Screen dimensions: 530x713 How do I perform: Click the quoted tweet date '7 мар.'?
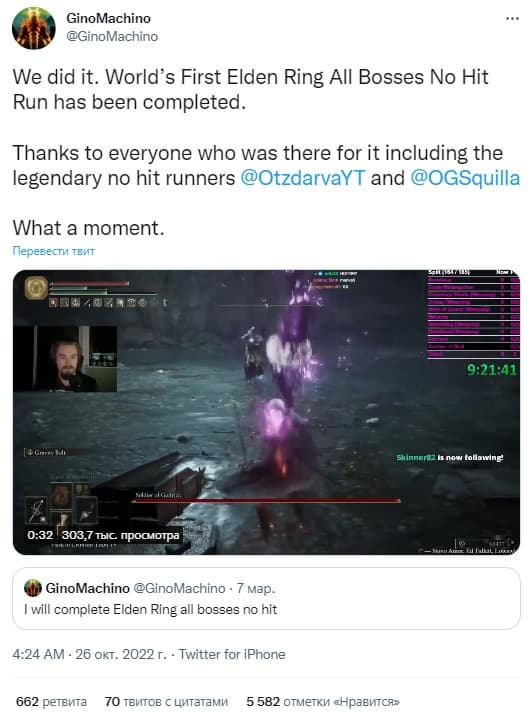(256, 588)
